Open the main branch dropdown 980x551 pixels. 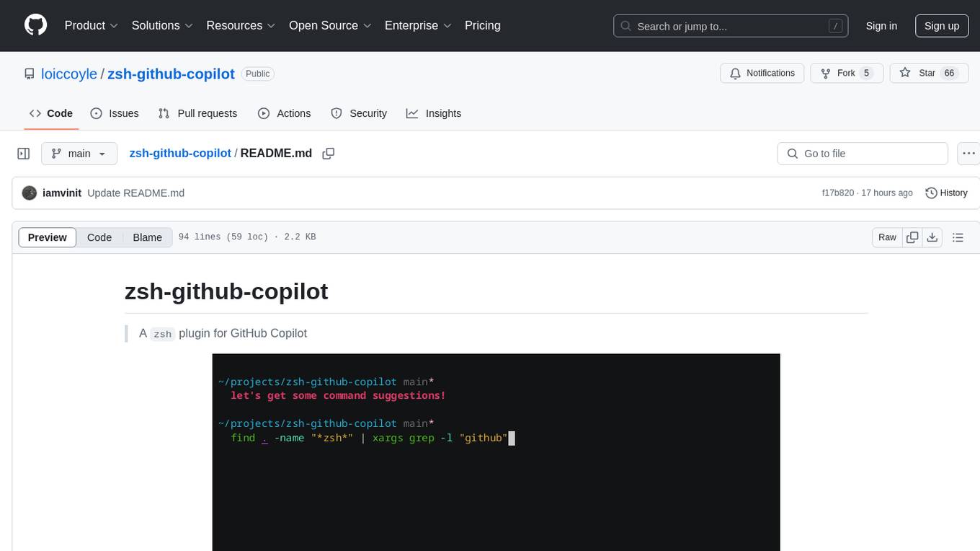79,154
